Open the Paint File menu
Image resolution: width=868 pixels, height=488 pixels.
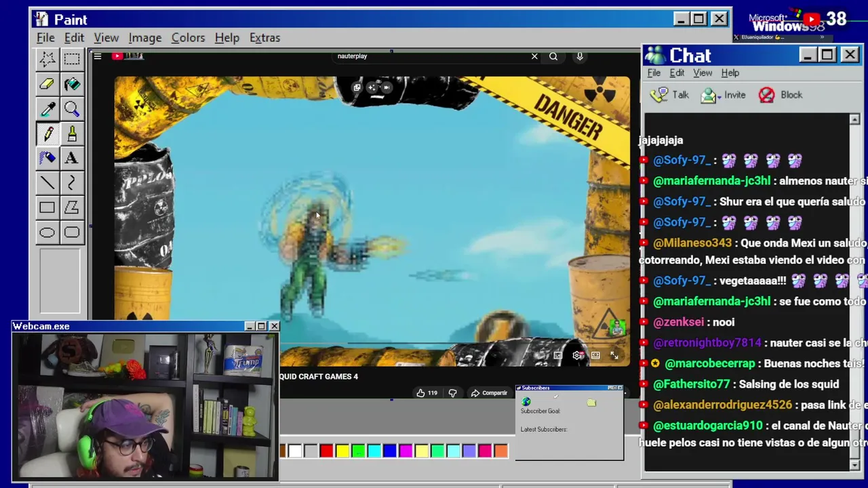click(45, 38)
